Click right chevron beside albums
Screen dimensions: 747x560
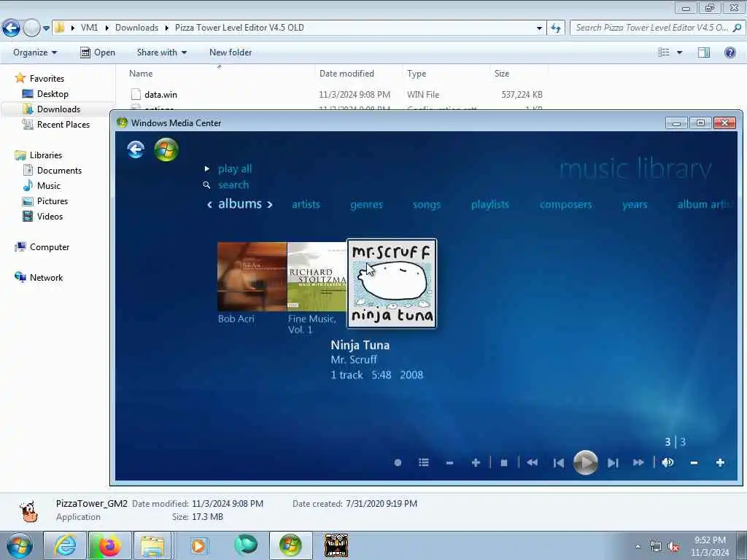point(270,205)
